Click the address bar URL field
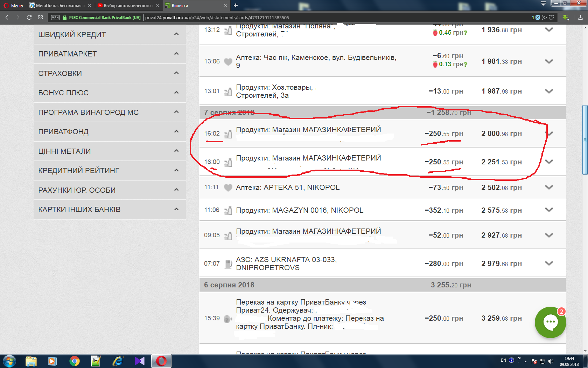Image resolution: width=588 pixels, height=368 pixels. pyautogui.click(x=336, y=18)
